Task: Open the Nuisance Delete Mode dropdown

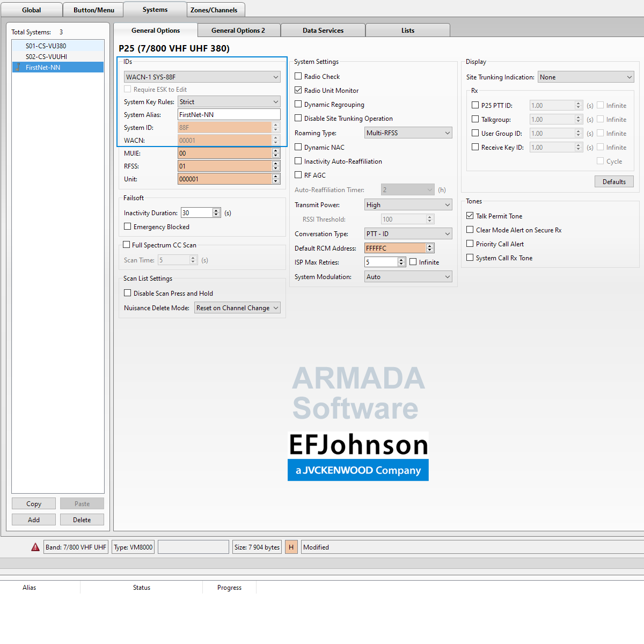Action: click(x=237, y=308)
